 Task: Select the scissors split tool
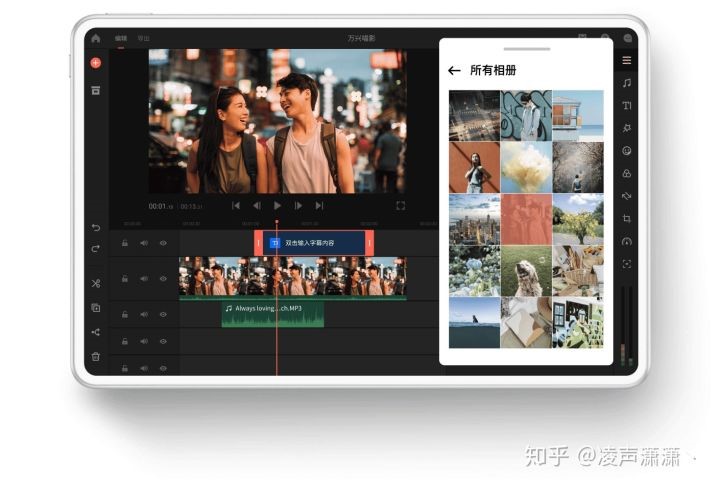click(96, 283)
